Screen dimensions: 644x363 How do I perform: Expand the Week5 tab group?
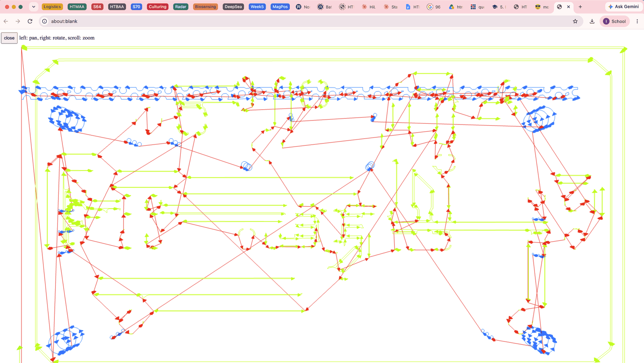click(257, 7)
